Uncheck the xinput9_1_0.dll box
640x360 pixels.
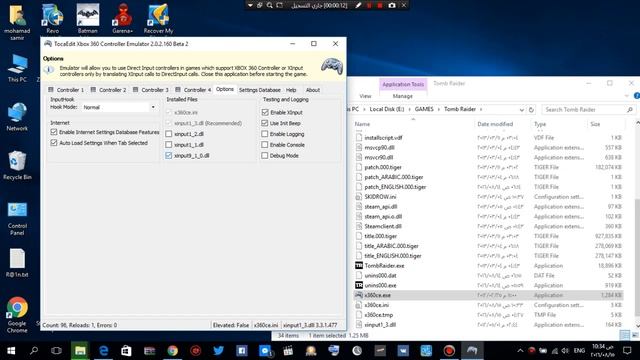coord(169,156)
